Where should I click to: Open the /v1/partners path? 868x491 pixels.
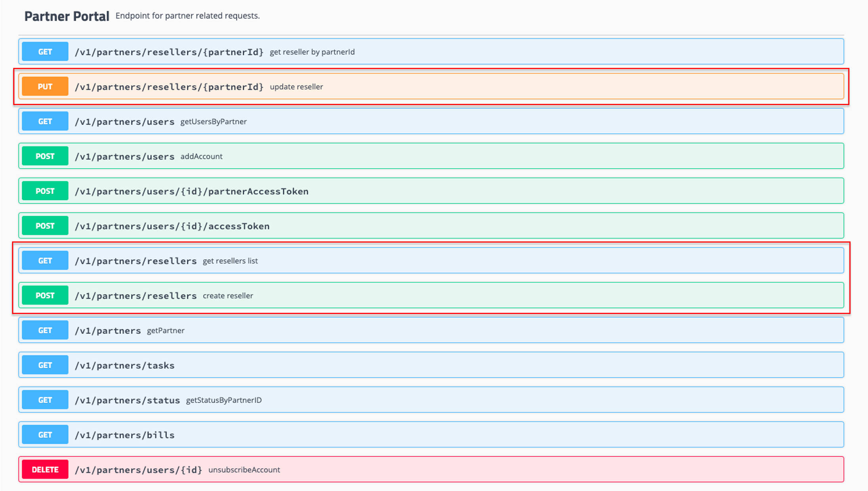tap(108, 331)
